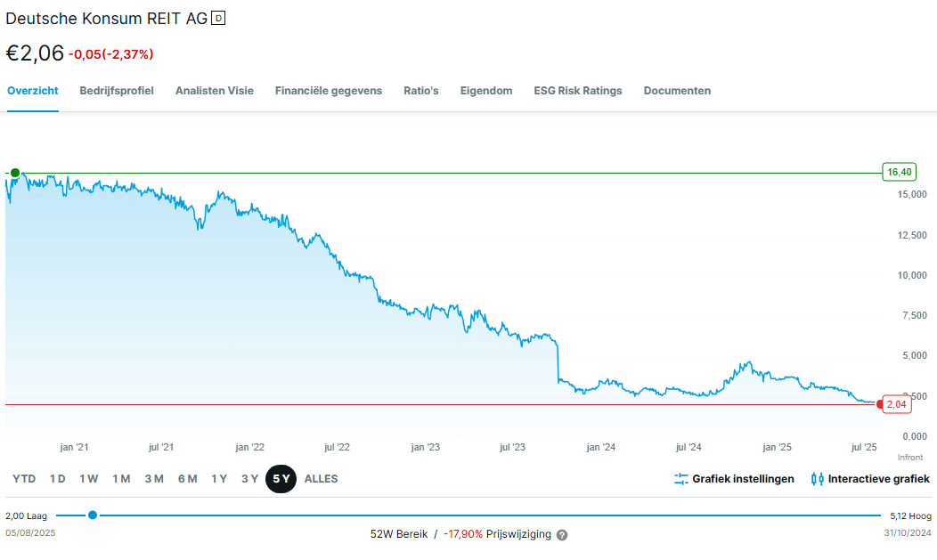Click the 52W Bereik label

[x=399, y=533]
